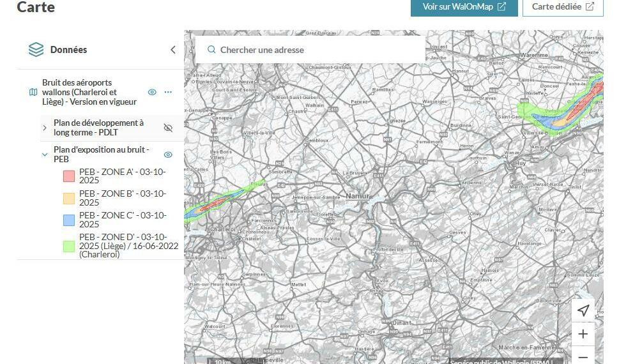Open the three-dots options for Bruit des aéroports
Screen dimensions: 619x364
[168, 92]
